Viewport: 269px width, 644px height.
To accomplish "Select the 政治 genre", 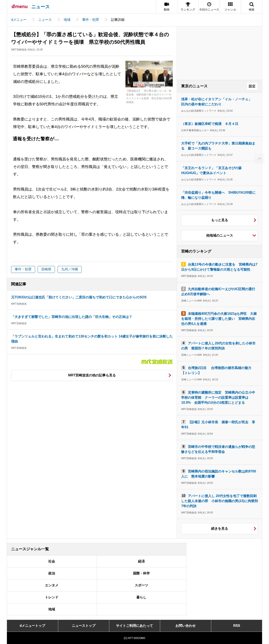I will click(x=52, y=573).
